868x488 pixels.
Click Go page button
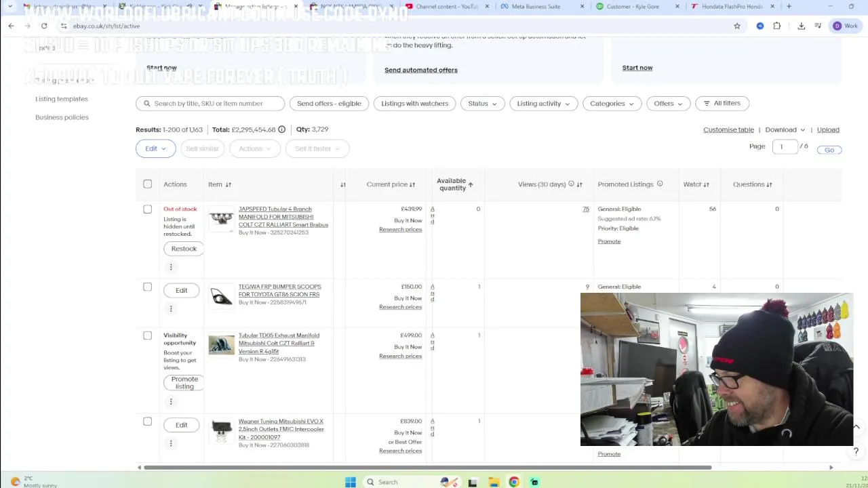[x=829, y=150]
